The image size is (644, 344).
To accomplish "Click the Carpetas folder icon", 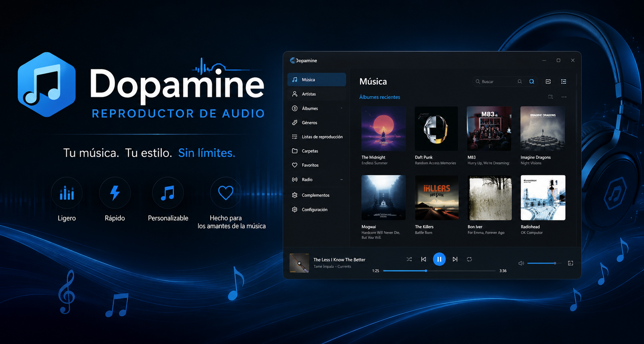I will [295, 151].
